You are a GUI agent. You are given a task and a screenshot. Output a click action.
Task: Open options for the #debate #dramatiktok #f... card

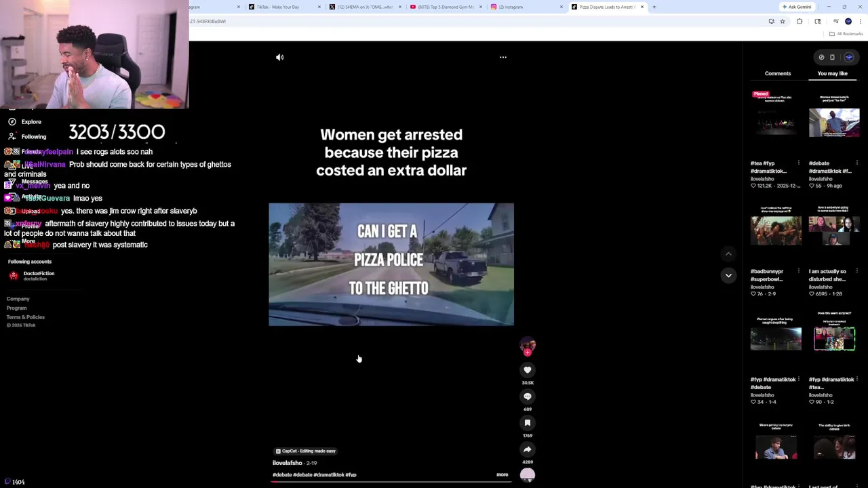click(x=857, y=163)
